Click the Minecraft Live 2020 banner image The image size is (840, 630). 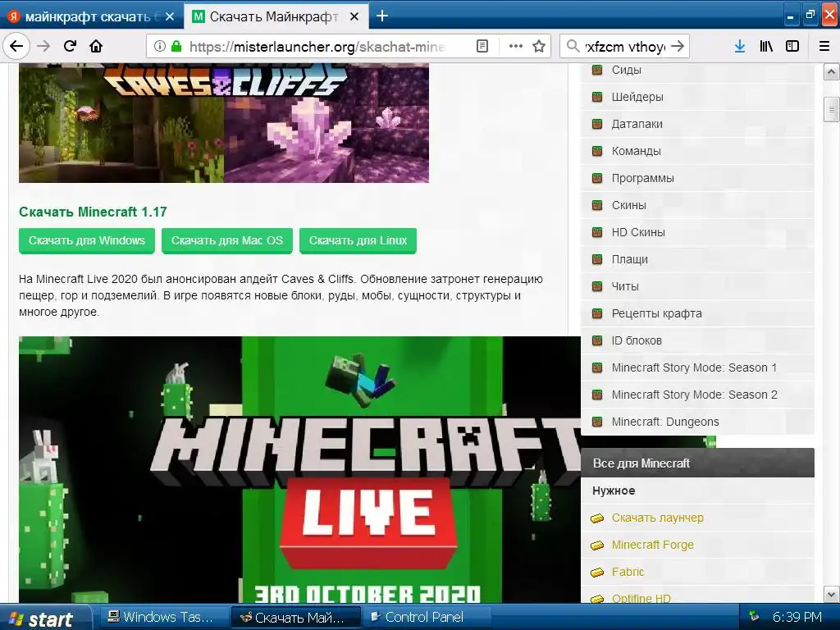pyautogui.click(x=299, y=470)
